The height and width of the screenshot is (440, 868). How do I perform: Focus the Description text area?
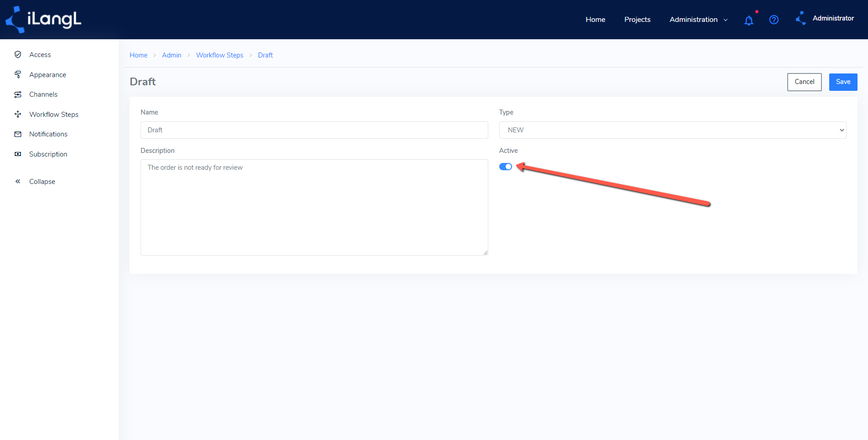click(314, 207)
